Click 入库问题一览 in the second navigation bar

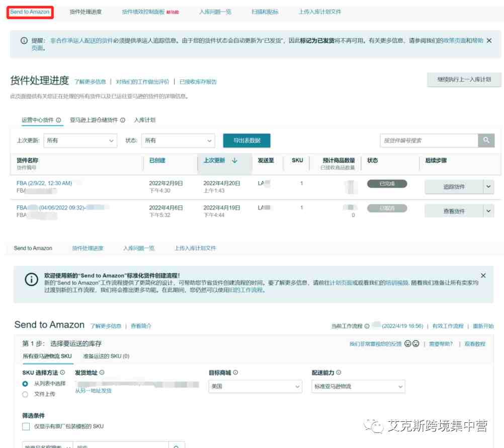(x=139, y=248)
